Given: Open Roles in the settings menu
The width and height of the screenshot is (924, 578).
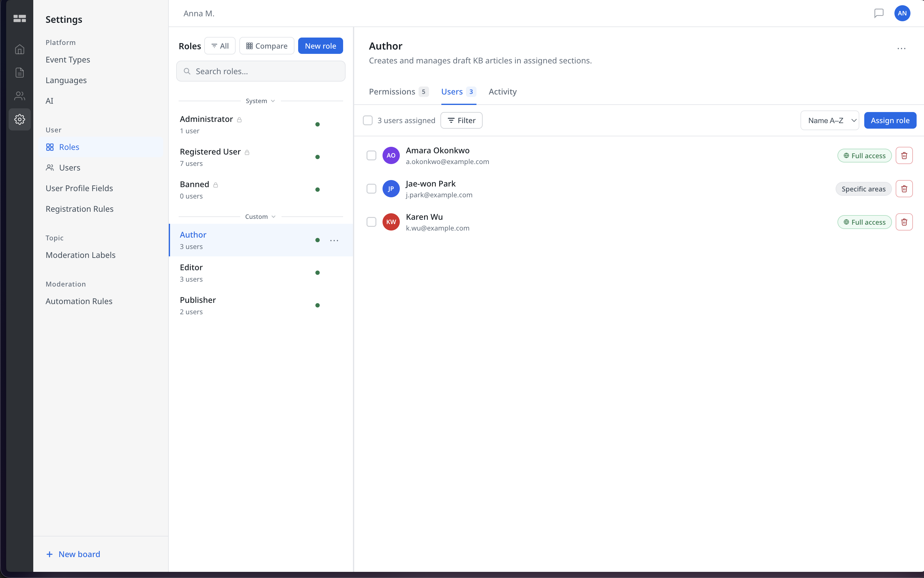Looking at the screenshot, I should 101,147.
